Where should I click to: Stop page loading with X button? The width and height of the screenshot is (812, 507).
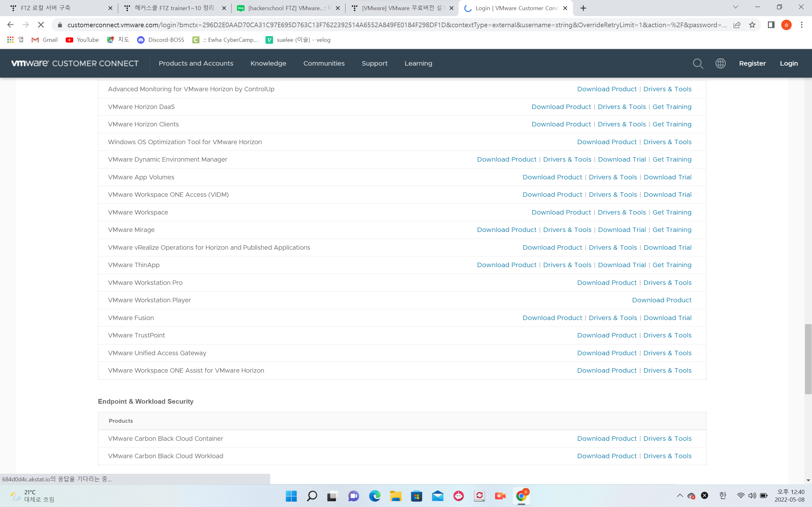click(41, 25)
